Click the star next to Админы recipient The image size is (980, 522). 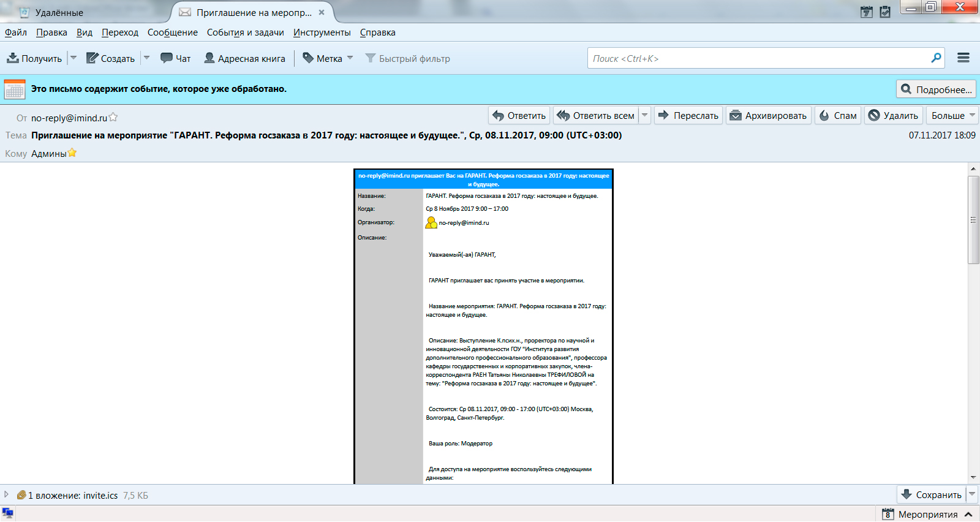72,153
